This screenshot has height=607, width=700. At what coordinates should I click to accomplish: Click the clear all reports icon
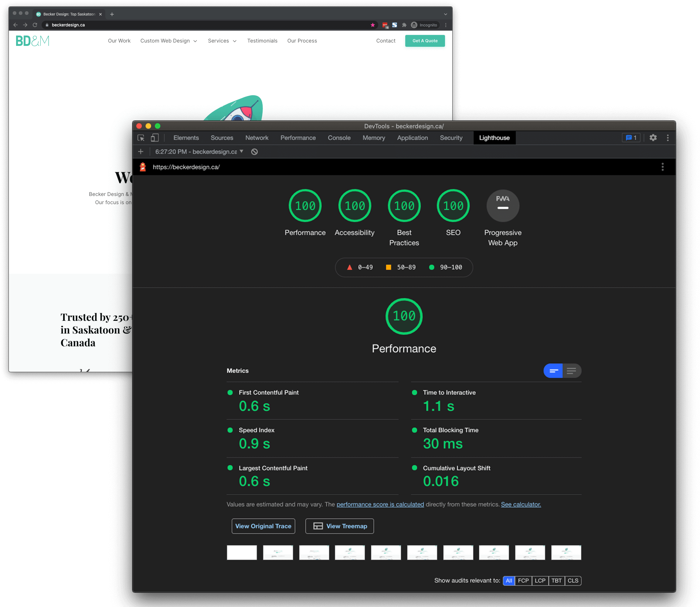tap(255, 152)
